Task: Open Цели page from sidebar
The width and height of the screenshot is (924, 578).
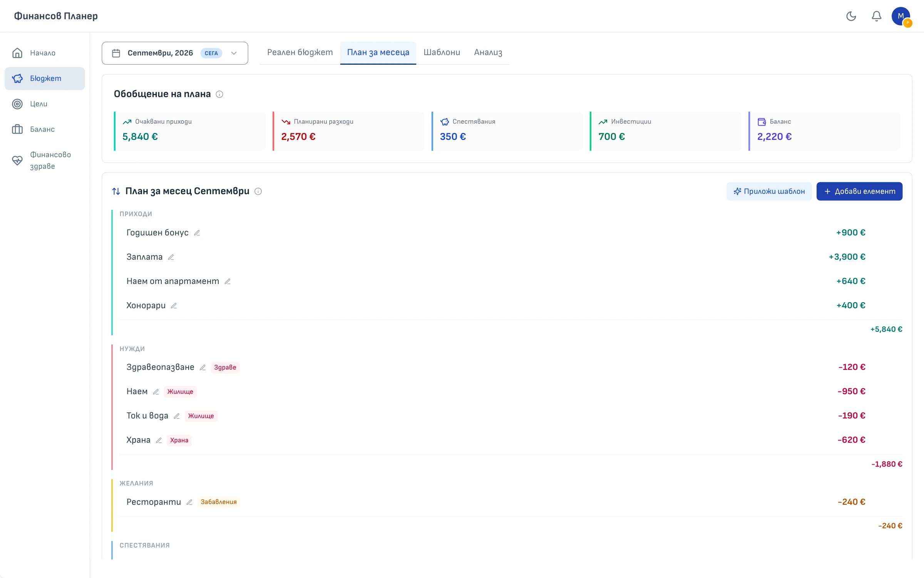Action: [x=45, y=104]
